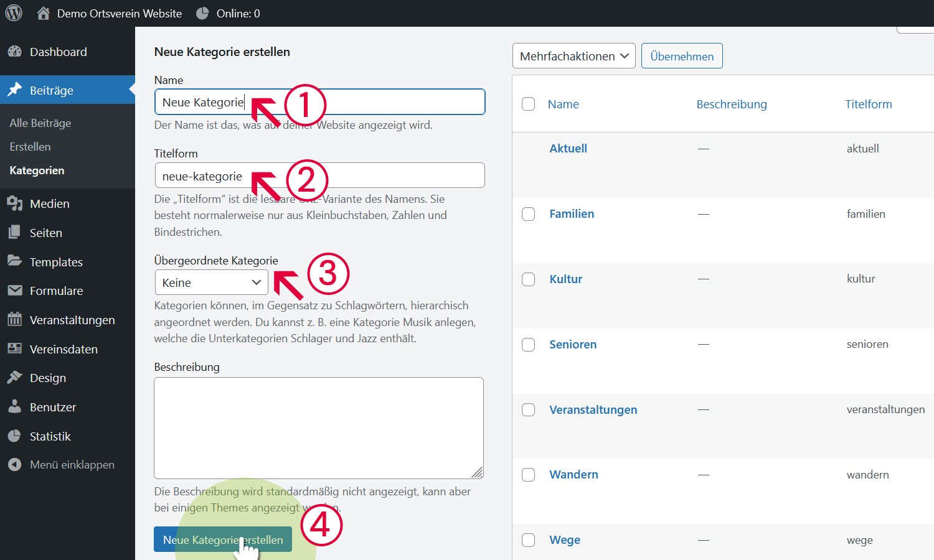Viewport: 934px width, 560px height.
Task: Click the Benutzer person icon
Action: click(15, 406)
